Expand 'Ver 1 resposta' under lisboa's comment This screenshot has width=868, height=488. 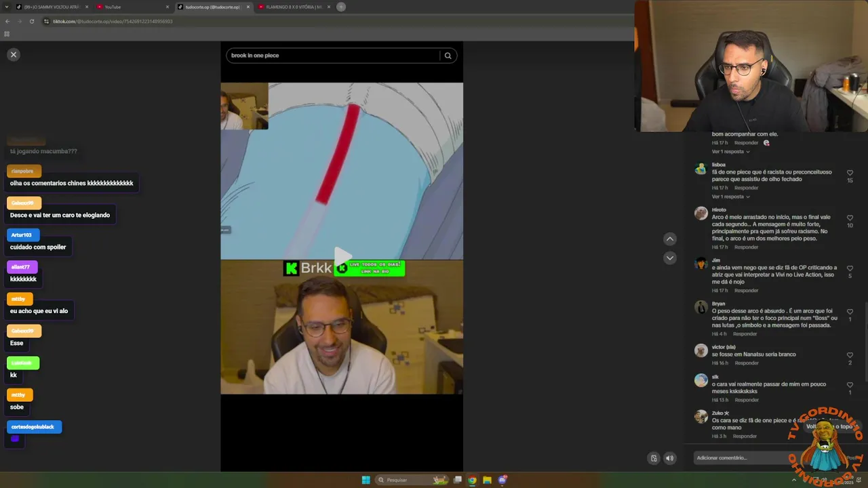click(730, 197)
